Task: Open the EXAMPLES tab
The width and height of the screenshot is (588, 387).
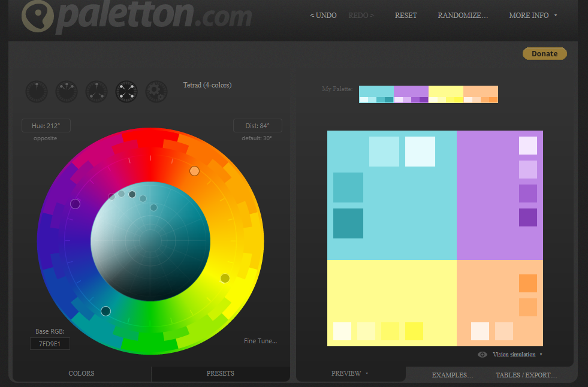Action: pyautogui.click(x=453, y=375)
